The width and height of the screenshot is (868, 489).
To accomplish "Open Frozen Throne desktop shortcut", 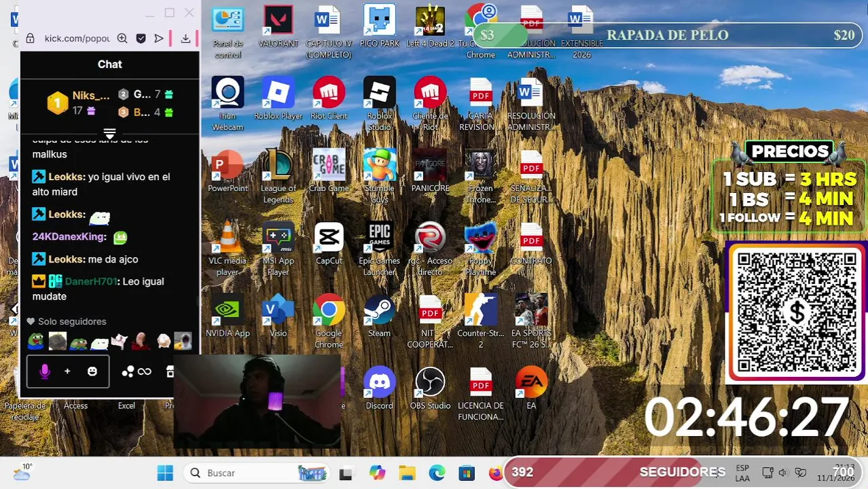I will coord(480,176).
